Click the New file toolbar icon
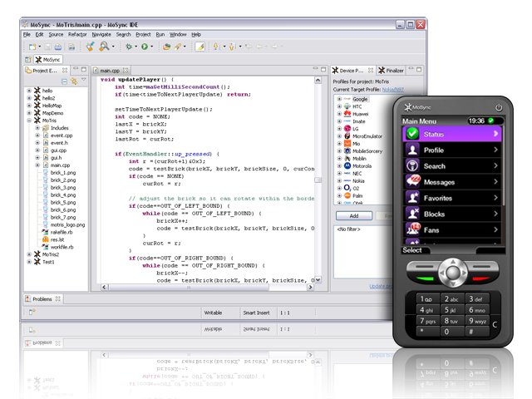532x399 pixels. [32, 47]
